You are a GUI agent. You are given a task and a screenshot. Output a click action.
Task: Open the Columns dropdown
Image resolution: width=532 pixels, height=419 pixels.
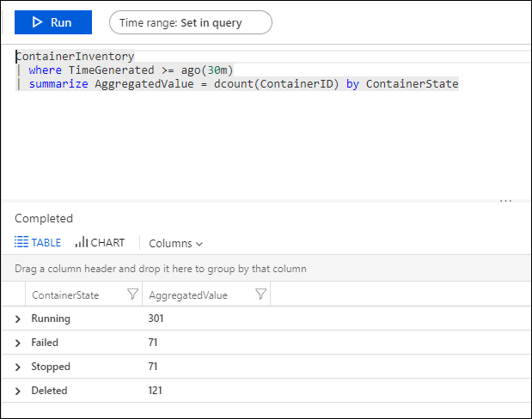point(176,243)
